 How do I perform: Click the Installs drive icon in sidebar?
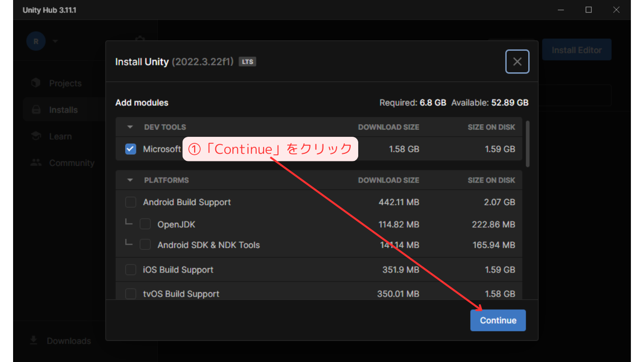coord(36,110)
